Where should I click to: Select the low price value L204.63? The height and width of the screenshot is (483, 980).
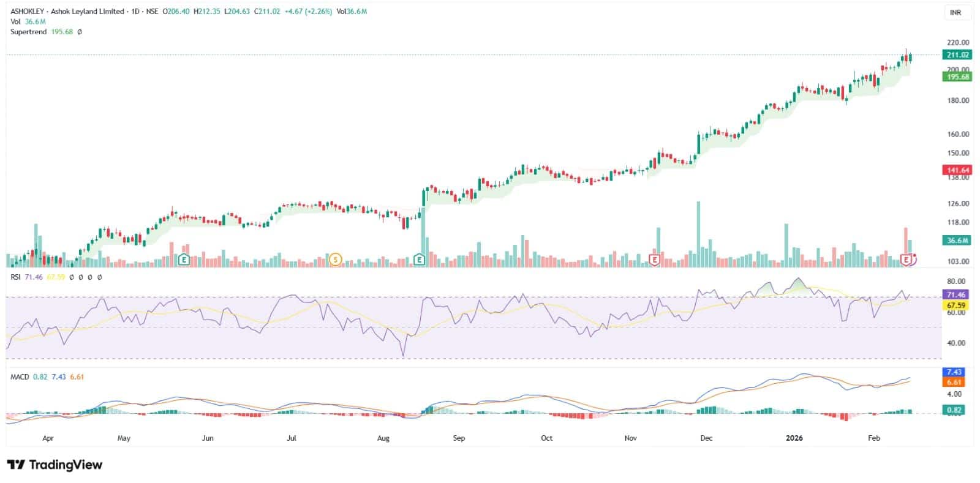[236, 11]
